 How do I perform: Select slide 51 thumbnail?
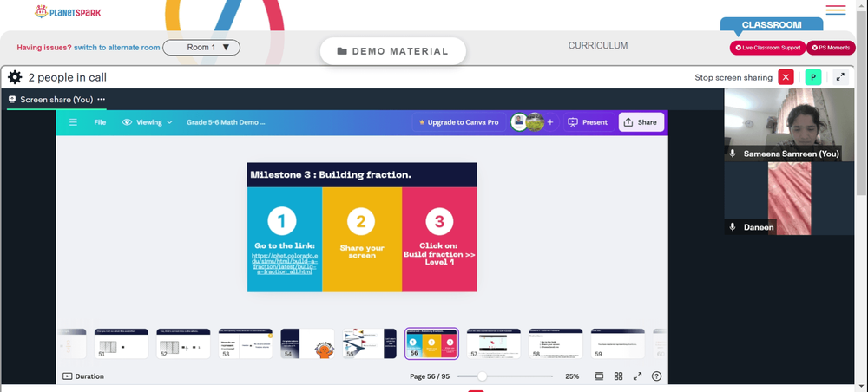pos(122,344)
